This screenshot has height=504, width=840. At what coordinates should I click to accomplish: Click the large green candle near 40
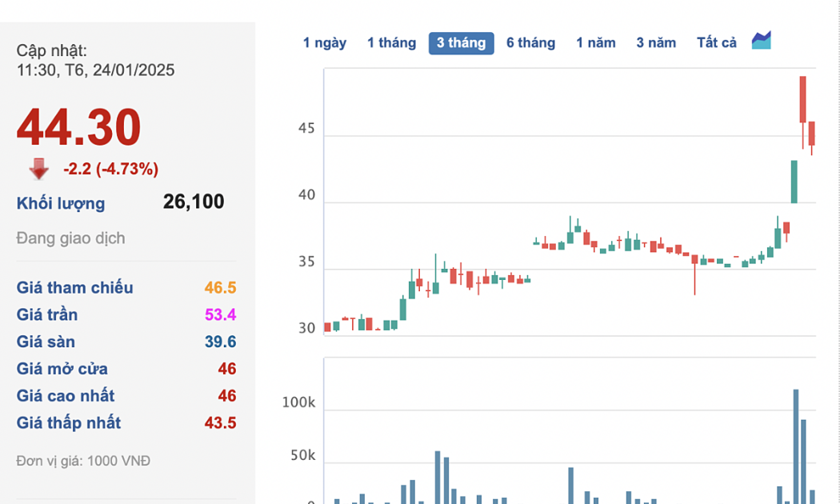click(x=794, y=182)
